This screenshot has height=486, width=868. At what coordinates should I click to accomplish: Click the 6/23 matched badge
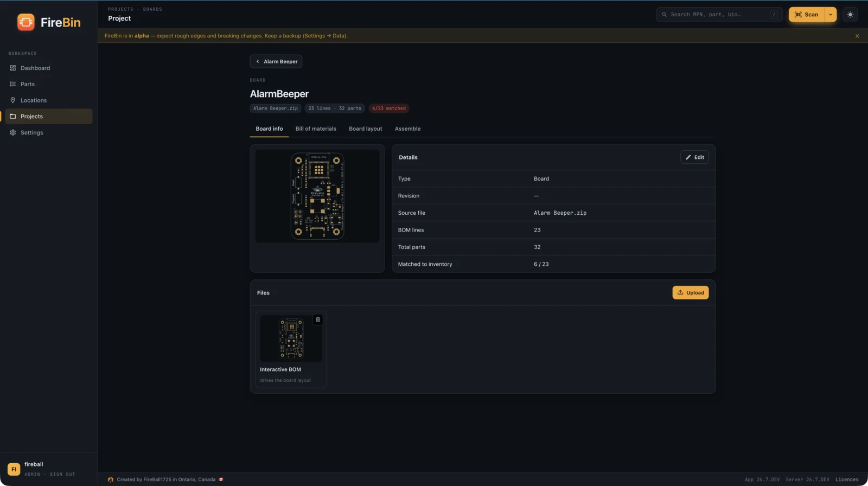[x=389, y=108]
